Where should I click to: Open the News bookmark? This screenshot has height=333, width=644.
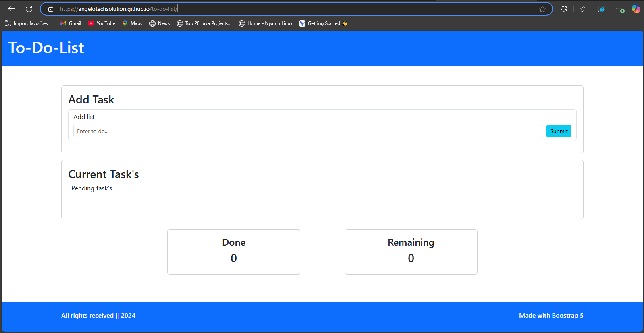coord(160,23)
